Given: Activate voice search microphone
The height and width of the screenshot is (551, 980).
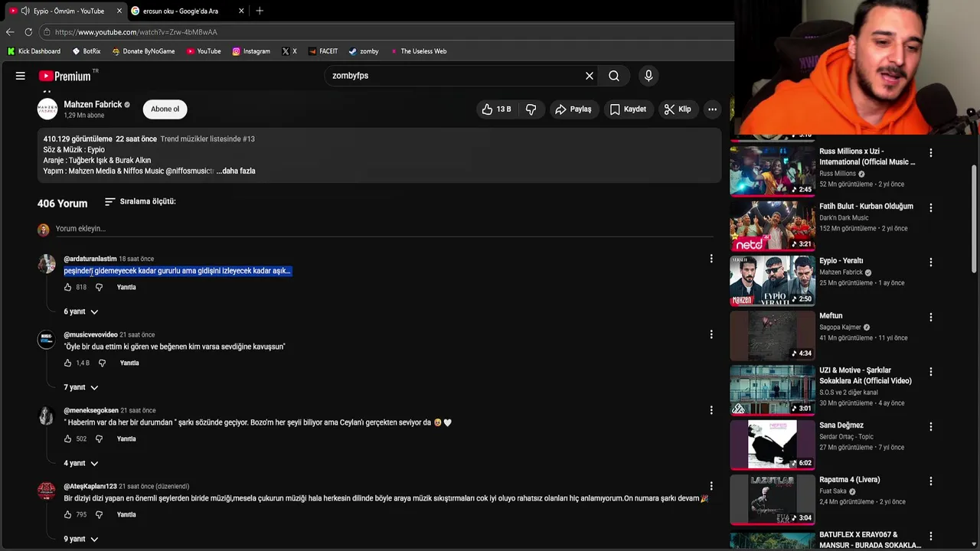Looking at the screenshot, I should click(648, 76).
